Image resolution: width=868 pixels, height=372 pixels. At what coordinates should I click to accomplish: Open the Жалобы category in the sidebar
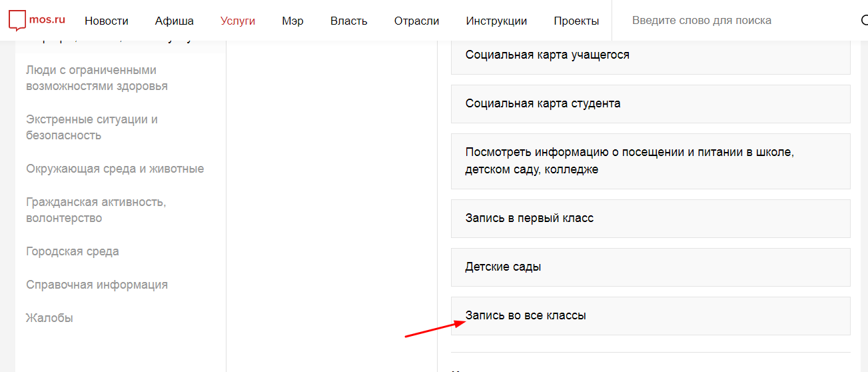tap(49, 318)
